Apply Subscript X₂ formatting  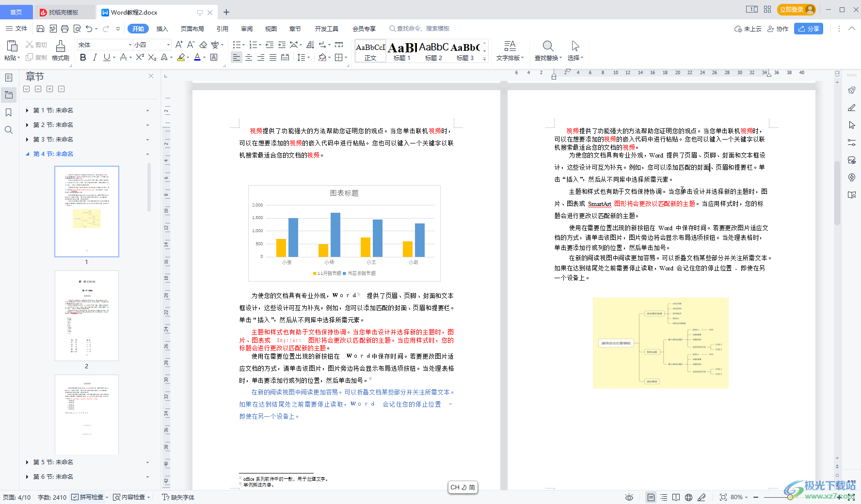[x=152, y=57]
